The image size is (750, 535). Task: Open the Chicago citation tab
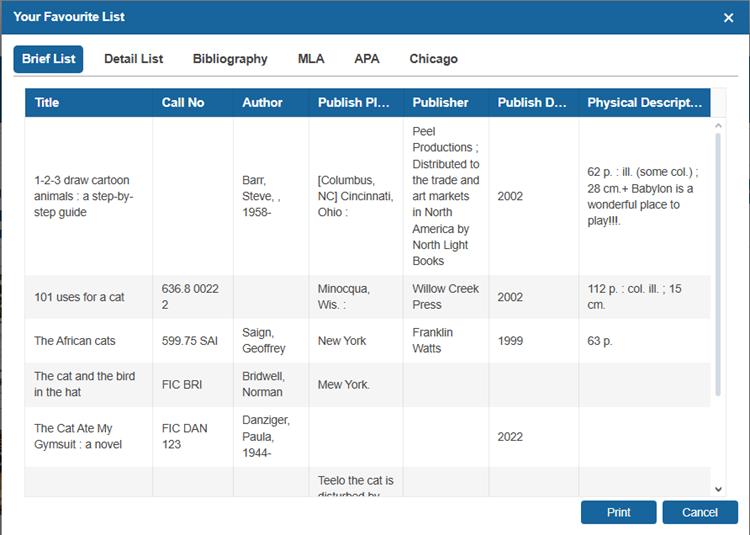(433, 59)
